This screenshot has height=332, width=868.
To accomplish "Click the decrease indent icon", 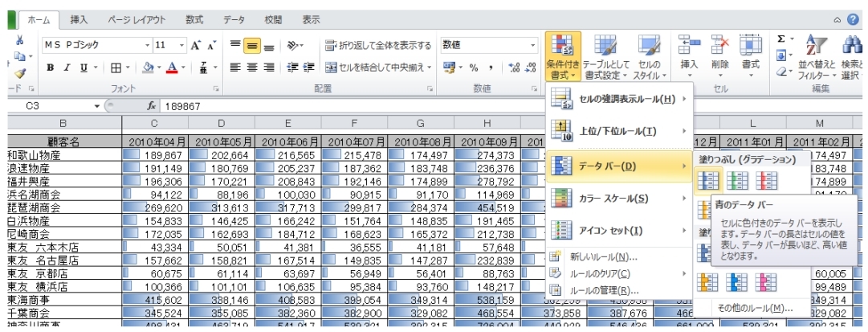I will pos(292,68).
